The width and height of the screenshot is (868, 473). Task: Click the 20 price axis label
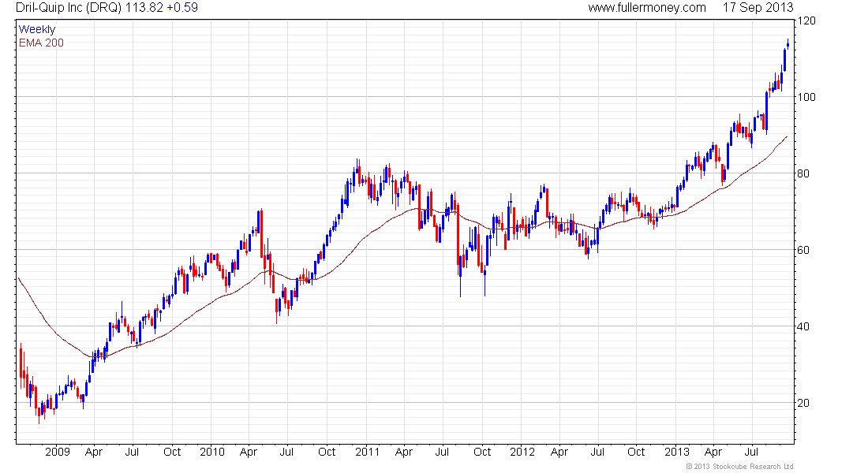[x=803, y=403]
